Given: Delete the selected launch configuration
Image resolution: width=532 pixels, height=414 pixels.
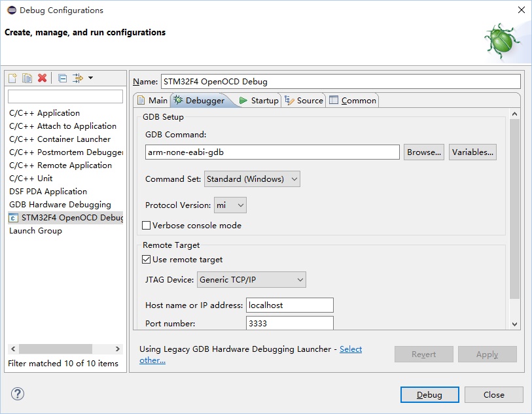Looking at the screenshot, I should 43,78.
